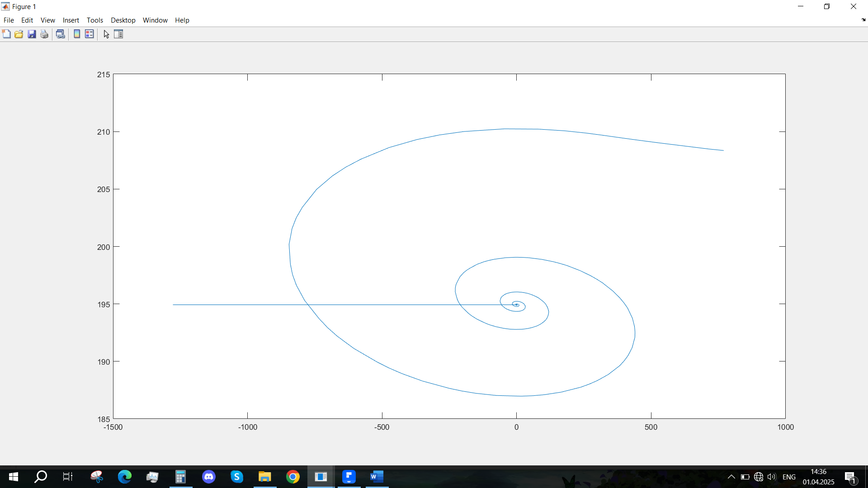The height and width of the screenshot is (488, 868).
Task: Open Snipping Tool from taskbar
Action: pyautogui.click(x=97, y=477)
